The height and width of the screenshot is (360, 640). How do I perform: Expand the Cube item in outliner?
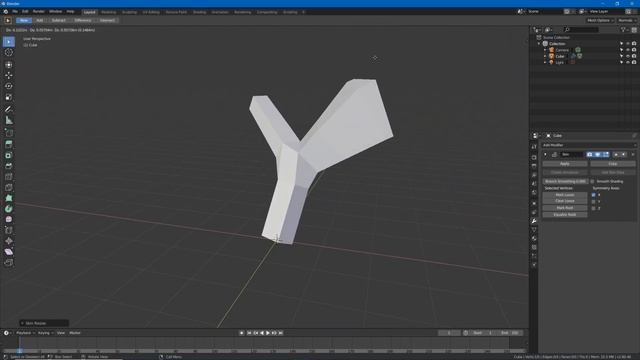pos(545,56)
